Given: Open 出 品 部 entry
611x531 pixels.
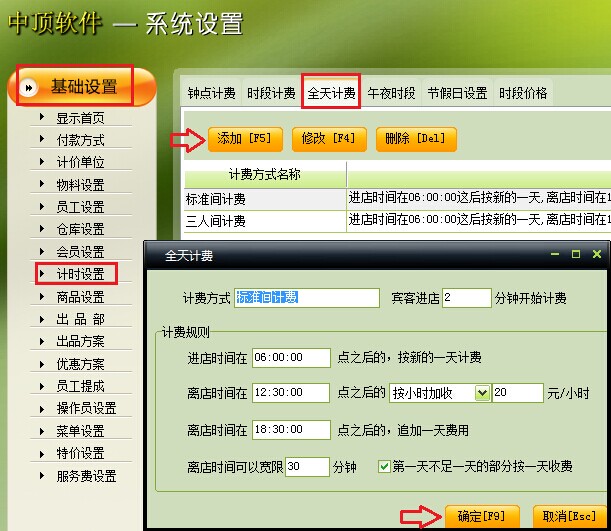Looking at the screenshot, I should coord(80,319).
